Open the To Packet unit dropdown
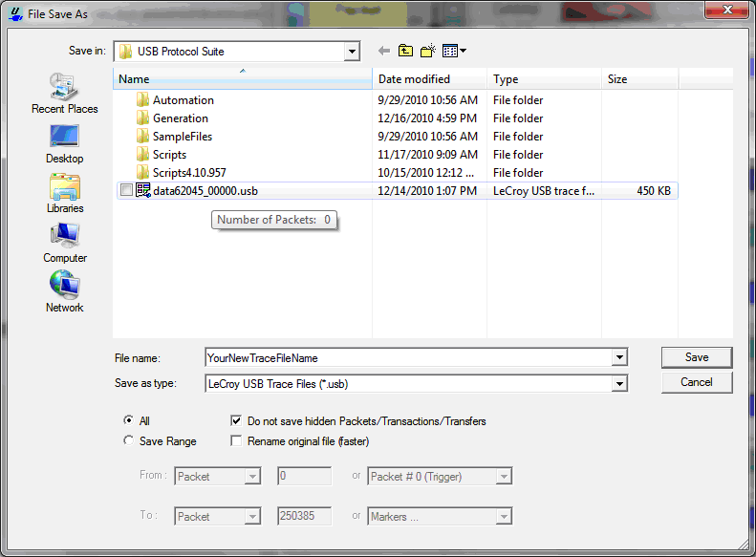The width and height of the screenshot is (756, 557). tap(252, 517)
